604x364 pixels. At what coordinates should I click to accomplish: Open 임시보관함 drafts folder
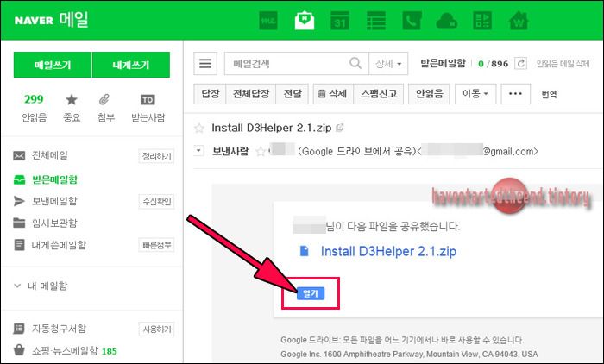pyautogui.click(x=54, y=223)
